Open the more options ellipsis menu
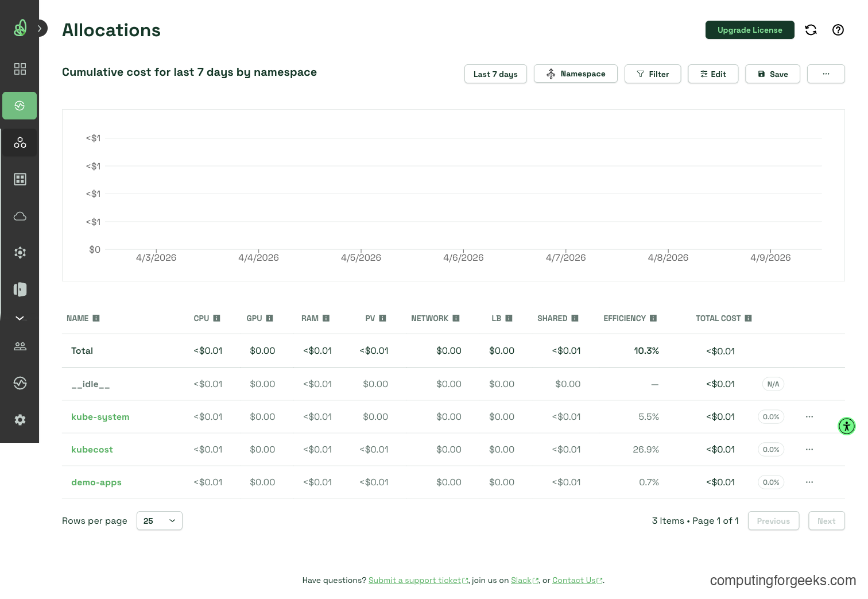 coord(826,74)
